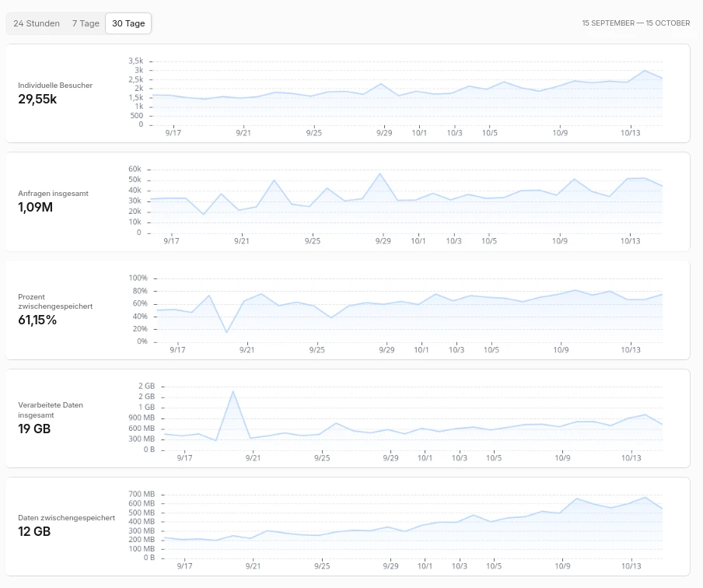Image resolution: width=703 pixels, height=588 pixels.
Task: Click the 15 September — 15 October date range
Action: [x=636, y=23]
